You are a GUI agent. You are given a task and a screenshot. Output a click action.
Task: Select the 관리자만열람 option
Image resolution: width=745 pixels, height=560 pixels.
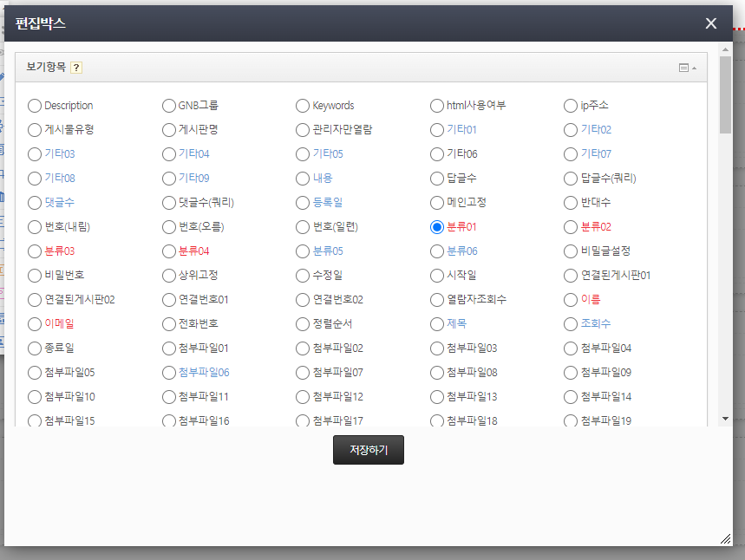[303, 130]
